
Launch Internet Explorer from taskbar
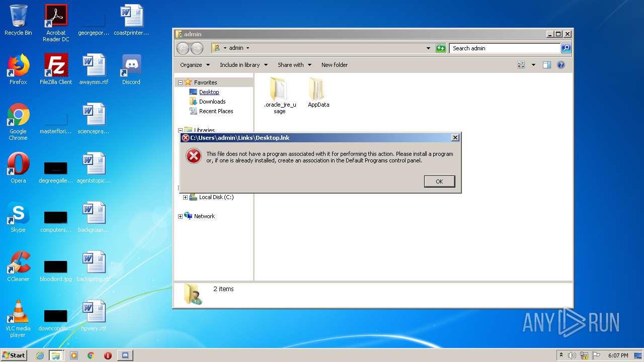tap(40, 355)
